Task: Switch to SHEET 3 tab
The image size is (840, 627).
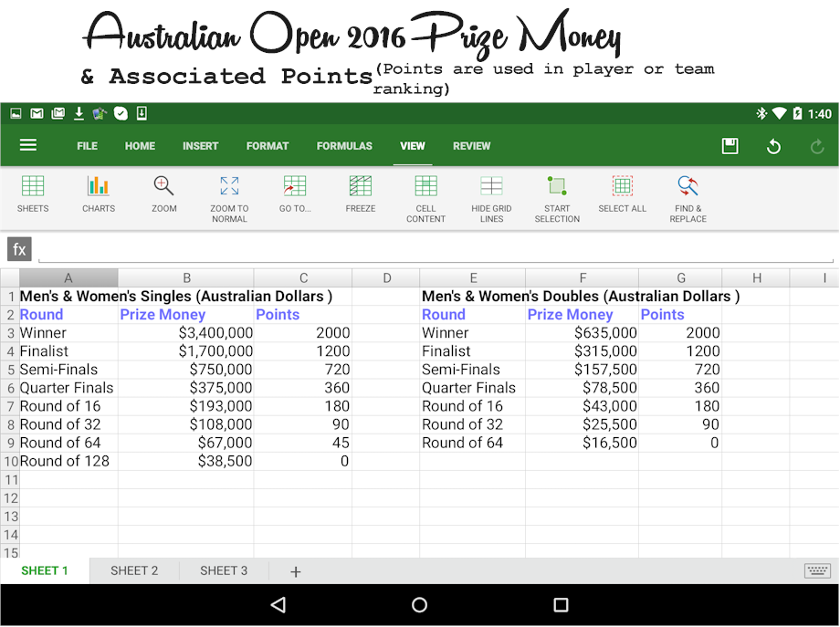Action: [224, 570]
